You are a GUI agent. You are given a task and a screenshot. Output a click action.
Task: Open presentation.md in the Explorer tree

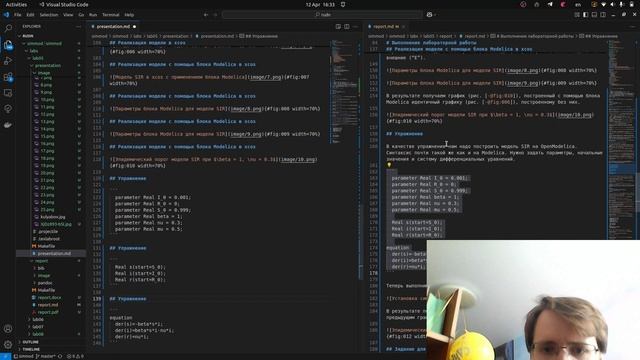tap(51, 253)
